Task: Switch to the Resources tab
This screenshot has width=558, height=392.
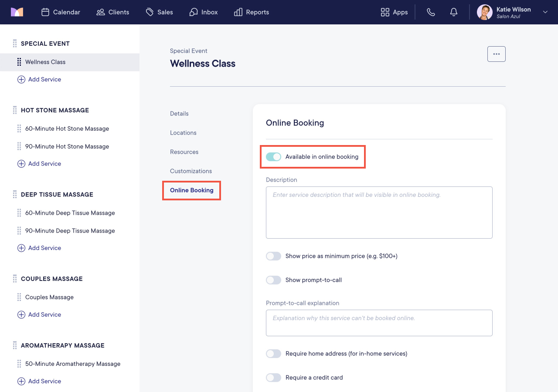Action: (x=184, y=152)
